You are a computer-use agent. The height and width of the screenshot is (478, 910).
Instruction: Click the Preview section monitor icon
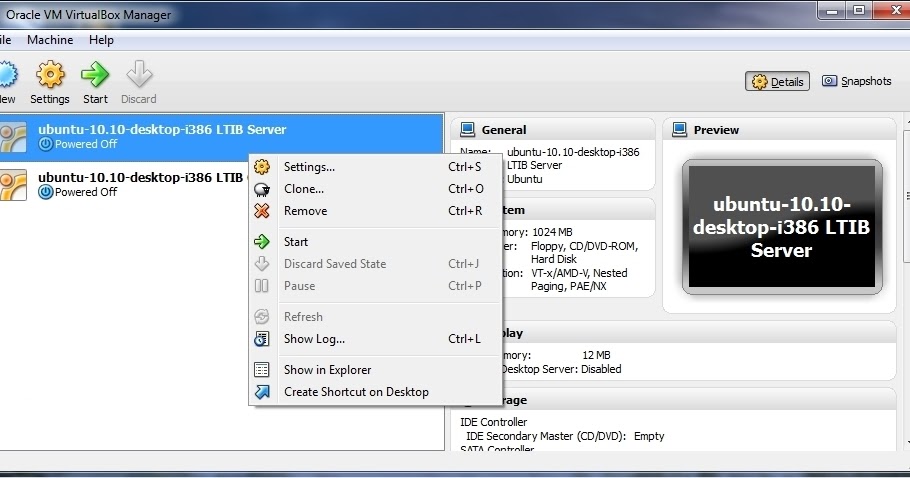coord(680,129)
